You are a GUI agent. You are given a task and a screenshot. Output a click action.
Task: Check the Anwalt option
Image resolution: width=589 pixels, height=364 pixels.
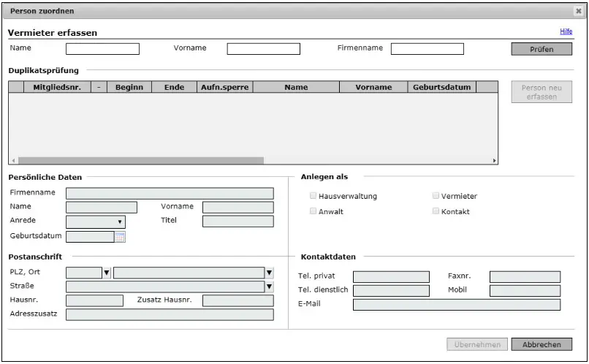click(313, 211)
